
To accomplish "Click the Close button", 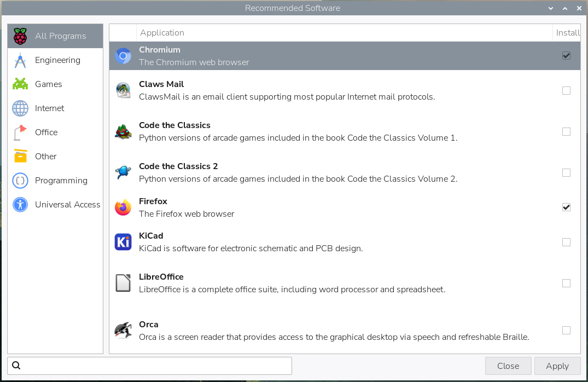I will [x=508, y=366].
